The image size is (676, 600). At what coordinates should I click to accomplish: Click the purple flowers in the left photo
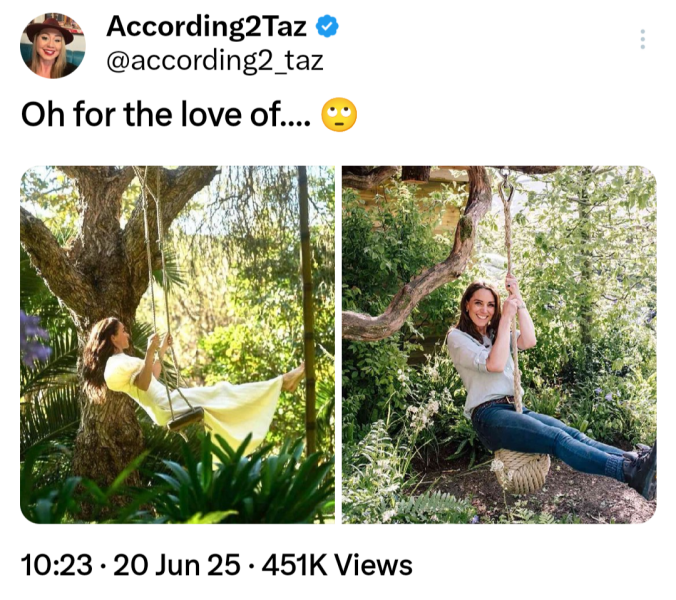pyautogui.click(x=35, y=338)
